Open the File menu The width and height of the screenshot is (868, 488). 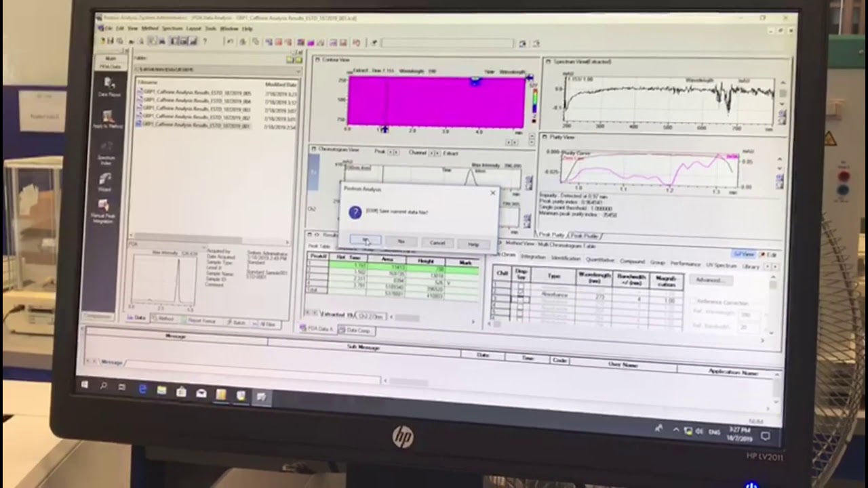[x=107, y=28]
